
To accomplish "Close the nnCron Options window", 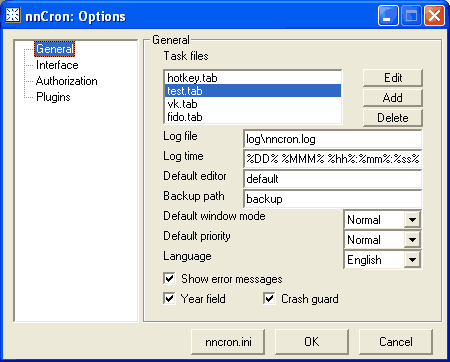I will point(434,15).
